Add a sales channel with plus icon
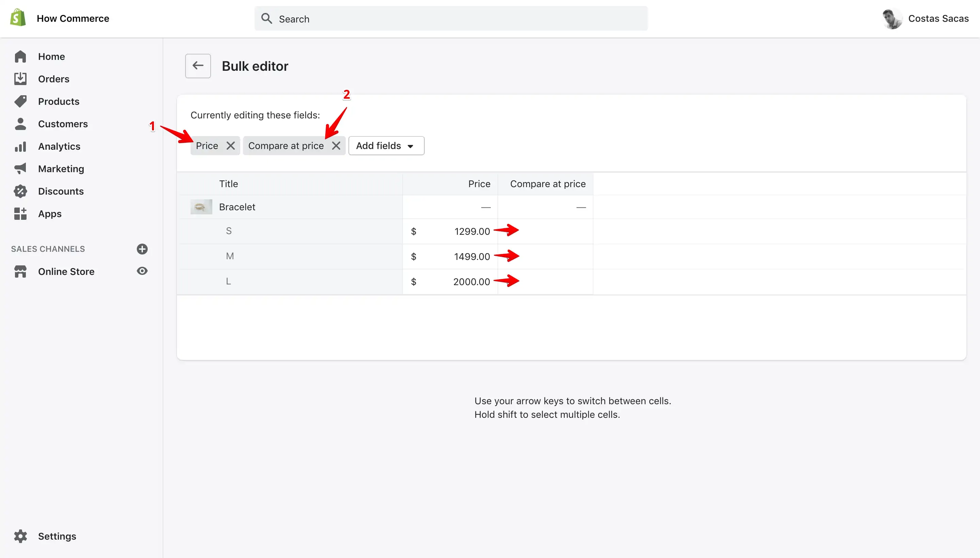 (x=142, y=249)
